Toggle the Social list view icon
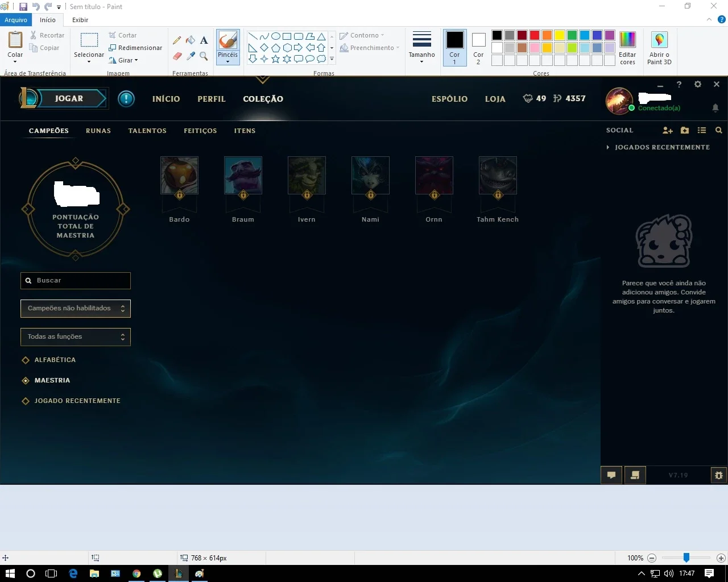This screenshot has width=728, height=582. (x=702, y=130)
